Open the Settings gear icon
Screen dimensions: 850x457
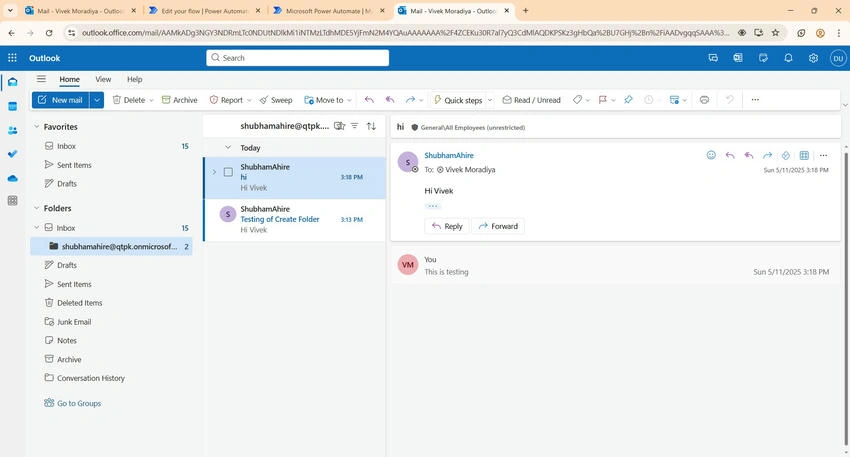coord(813,58)
